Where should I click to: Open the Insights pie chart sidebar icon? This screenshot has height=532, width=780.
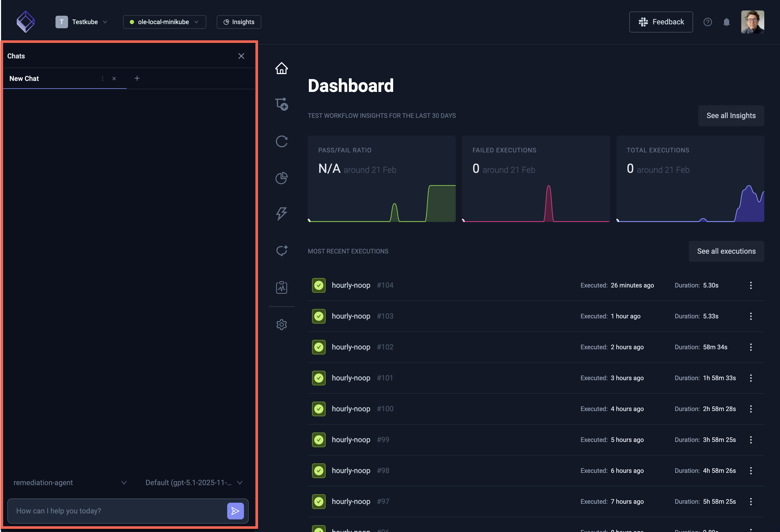click(281, 178)
